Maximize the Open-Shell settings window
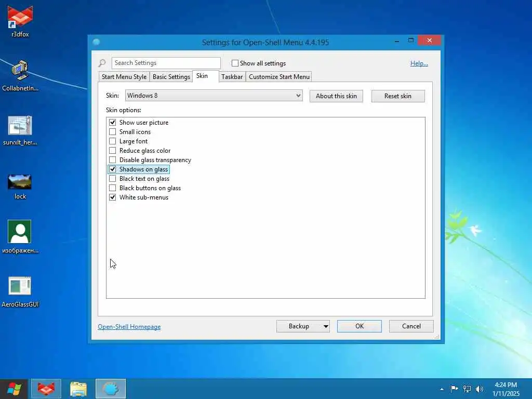 [x=411, y=41]
